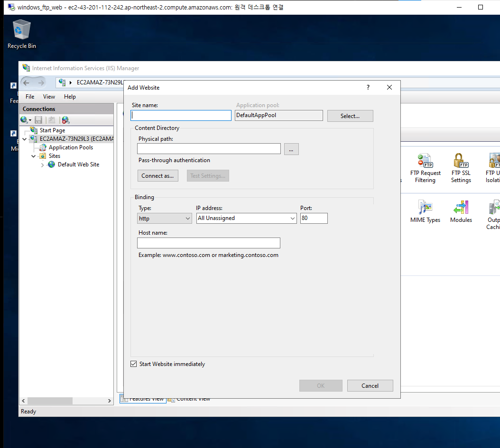This screenshot has width=500, height=448.
Task: Click the Connections panel header
Action: [66, 109]
